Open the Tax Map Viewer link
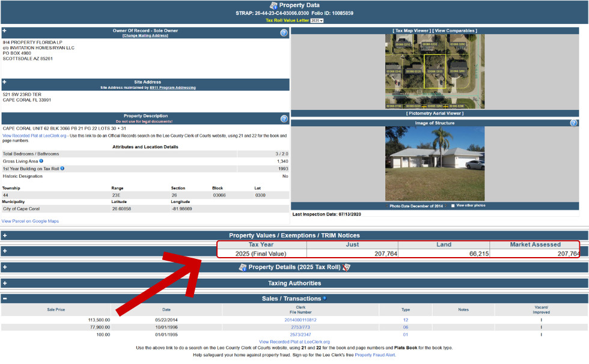This screenshot has width=589, height=364. pyautogui.click(x=411, y=31)
